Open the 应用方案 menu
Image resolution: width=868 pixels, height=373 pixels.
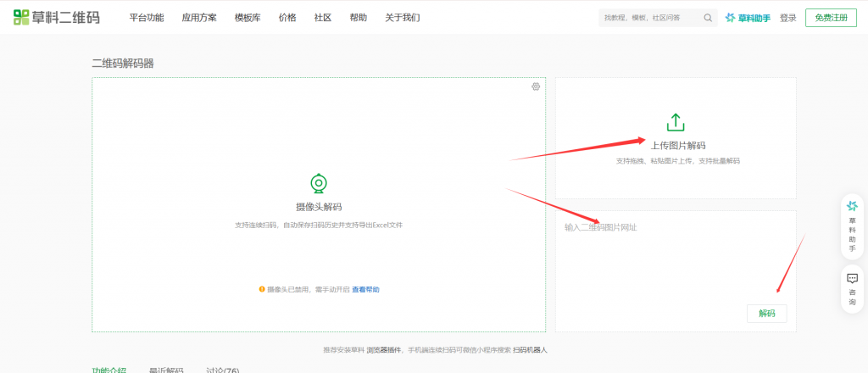198,18
